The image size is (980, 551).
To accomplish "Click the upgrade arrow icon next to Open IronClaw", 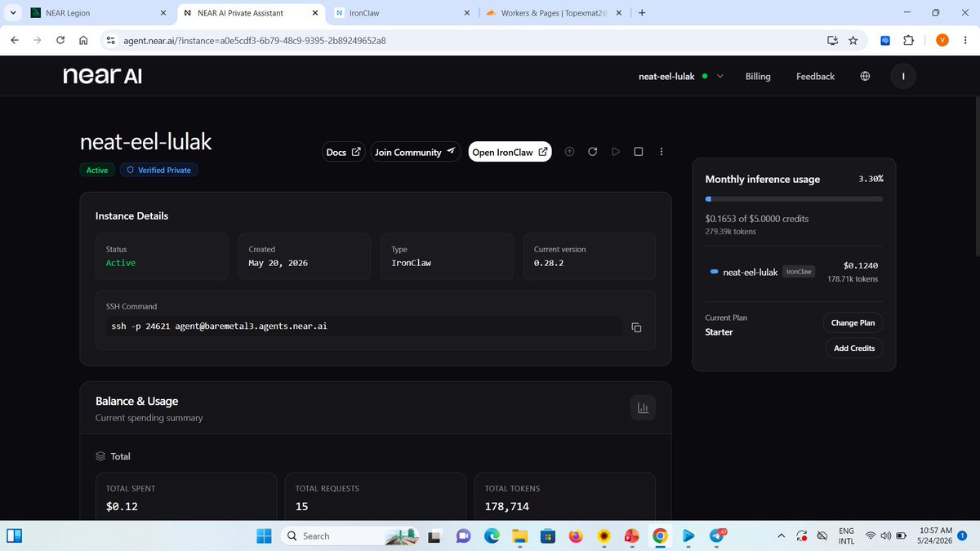I will click(x=570, y=152).
